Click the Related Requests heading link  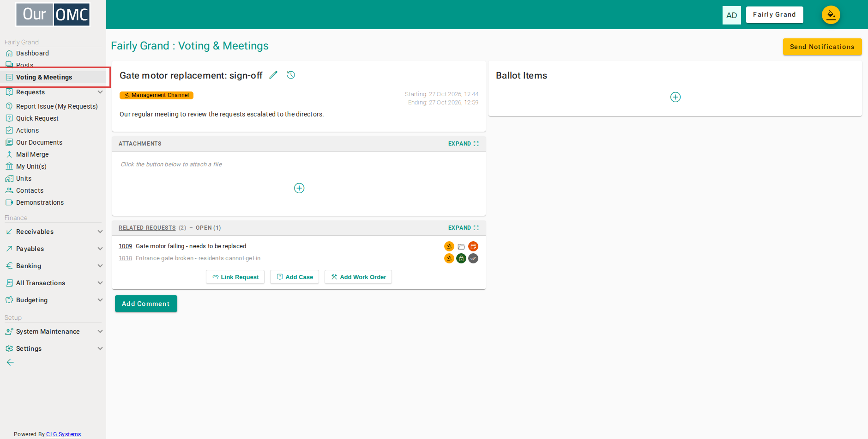pos(147,228)
